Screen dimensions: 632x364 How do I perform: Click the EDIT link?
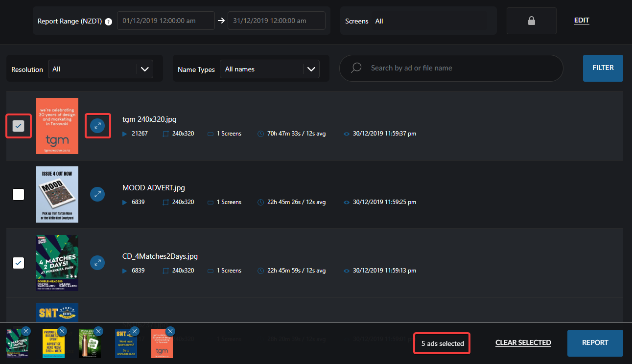[x=582, y=21]
